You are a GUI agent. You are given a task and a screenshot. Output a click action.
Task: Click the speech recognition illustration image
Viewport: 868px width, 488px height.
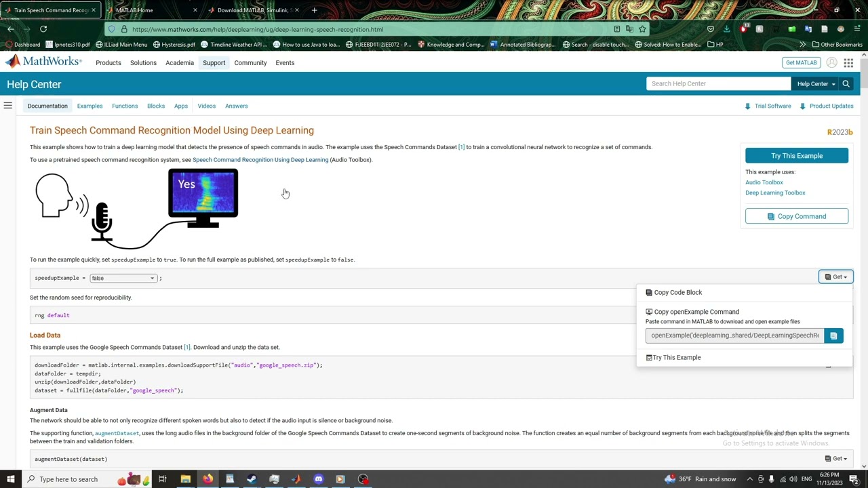point(137,209)
